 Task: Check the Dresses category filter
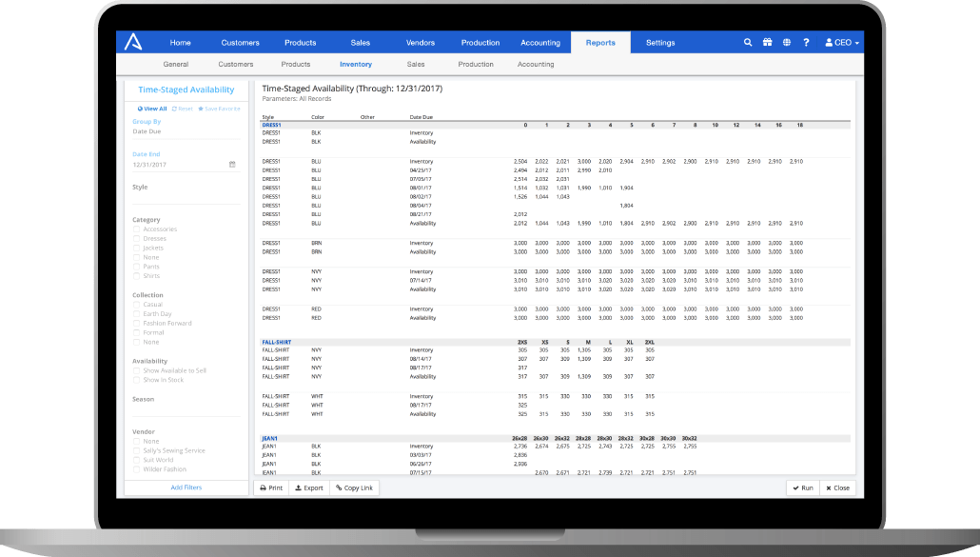pyautogui.click(x=134, y=238)
